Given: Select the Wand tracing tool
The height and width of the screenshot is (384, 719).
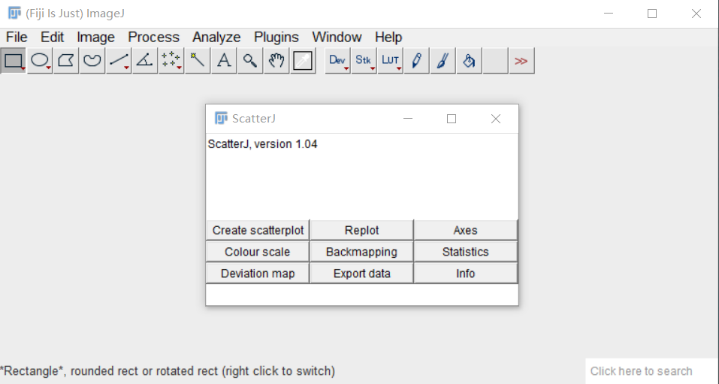Looking at the screenshot, I should click(198, 61).
